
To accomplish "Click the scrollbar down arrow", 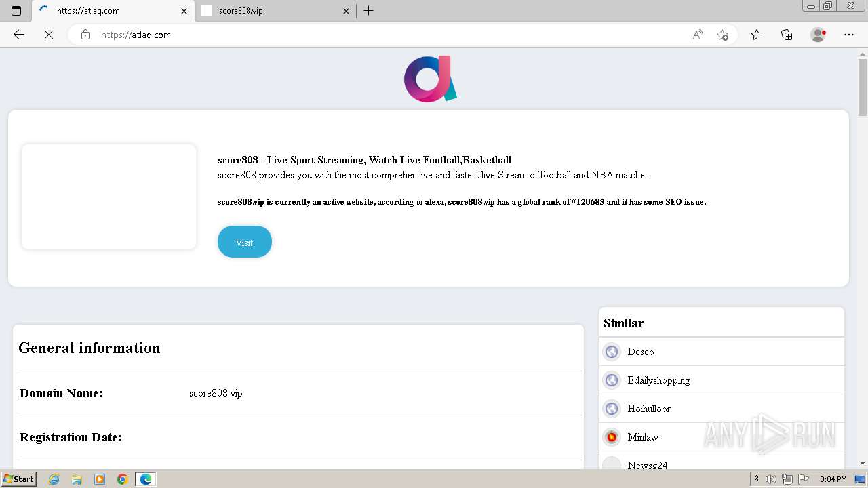I will point(863,463).
